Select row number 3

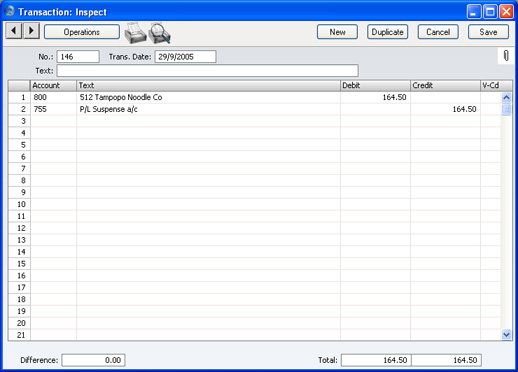click(x=19, y=121)
